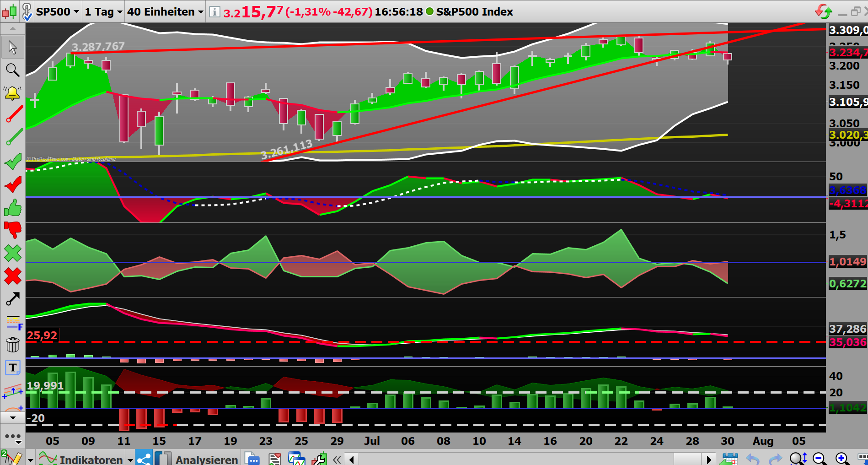Click the linked-charts window icon
Screen dimensions: 868x465
coord(296,459)
